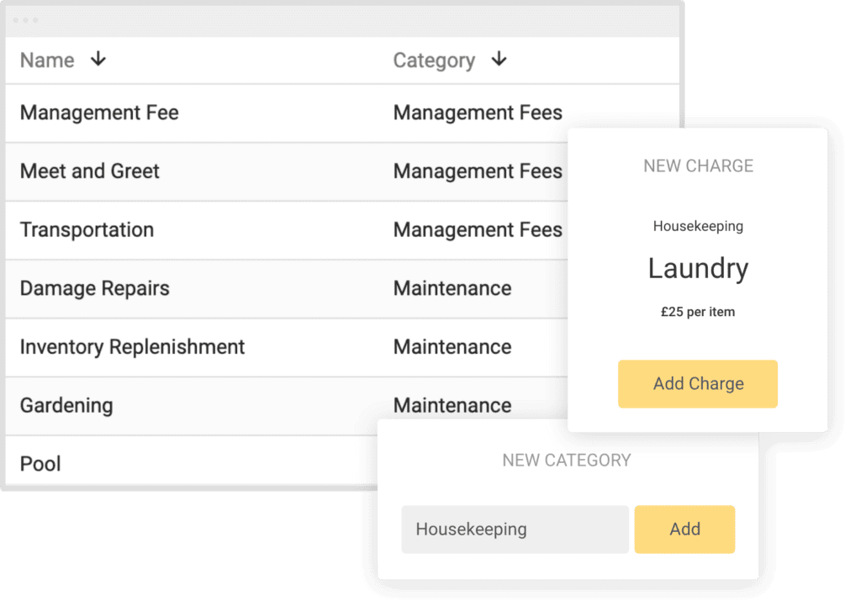This screenshot has width=861, height=616.
Task: Click the Category column header text
Action: point(434,61)
